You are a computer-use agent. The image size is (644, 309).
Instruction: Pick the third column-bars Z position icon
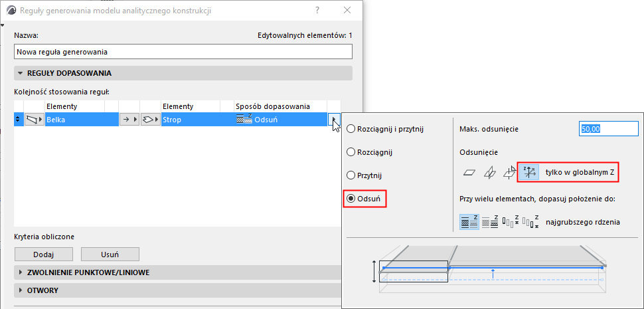(x=511, y=222)
